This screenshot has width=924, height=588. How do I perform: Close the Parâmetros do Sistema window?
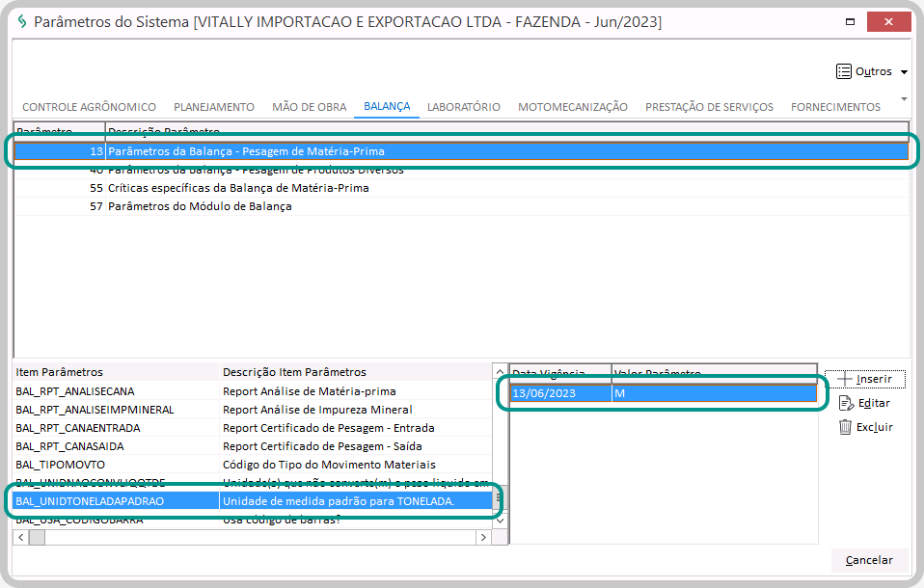tap(888, 22)
